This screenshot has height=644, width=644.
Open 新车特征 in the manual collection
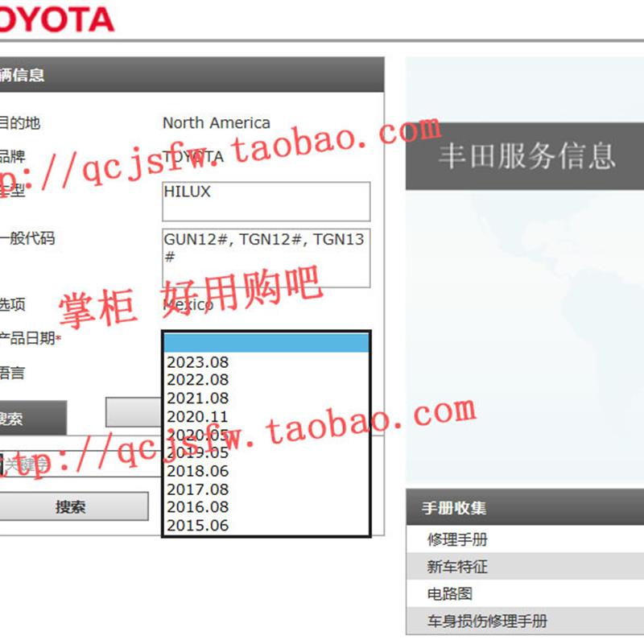click(525, 567)
